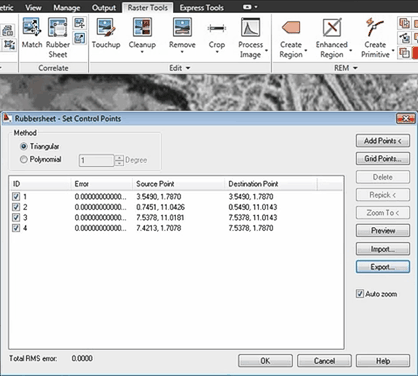The height and width of the screenshot is (376, 418).
Task: Uncheck control point 3
Action: click(x=16, y=217)
